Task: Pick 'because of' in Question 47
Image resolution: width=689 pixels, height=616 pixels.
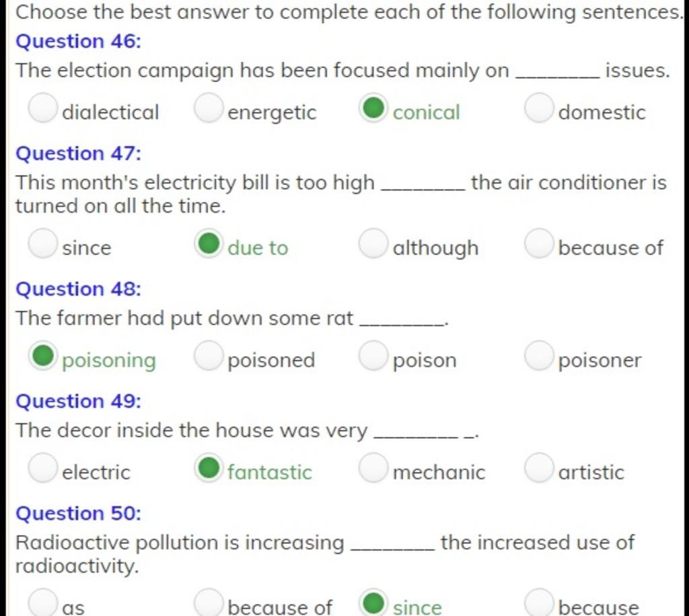Action: (539, 243)
